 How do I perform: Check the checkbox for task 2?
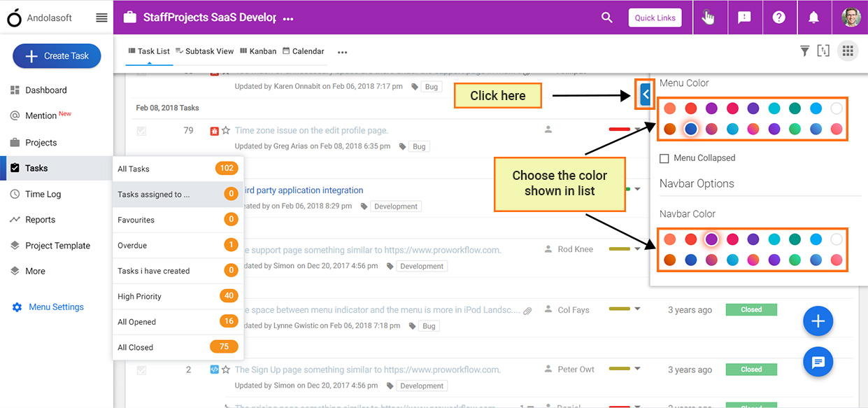141,370
